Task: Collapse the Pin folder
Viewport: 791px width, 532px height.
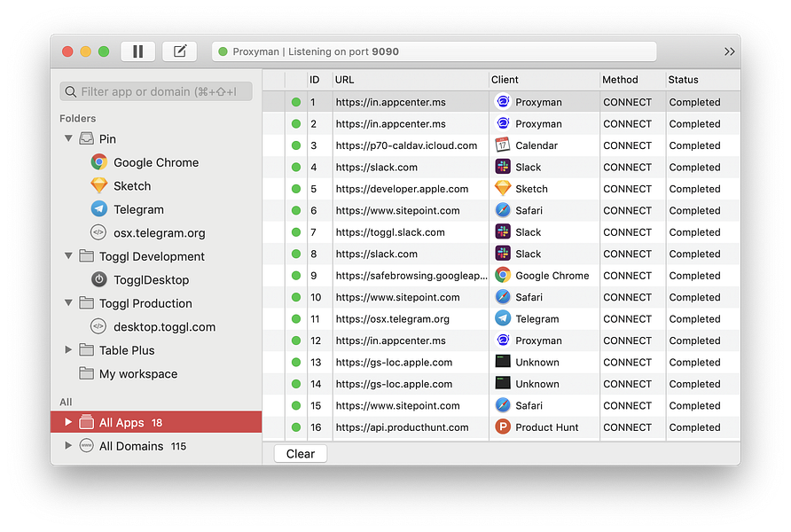Action: (68, 138)
